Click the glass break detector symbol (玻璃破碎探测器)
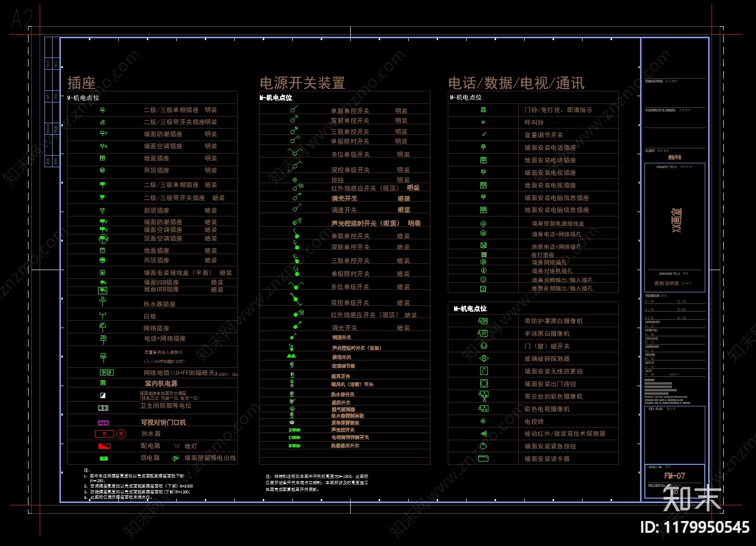Image resolution: width=756 pixels, height=546 pixels. tap(484, 359)
